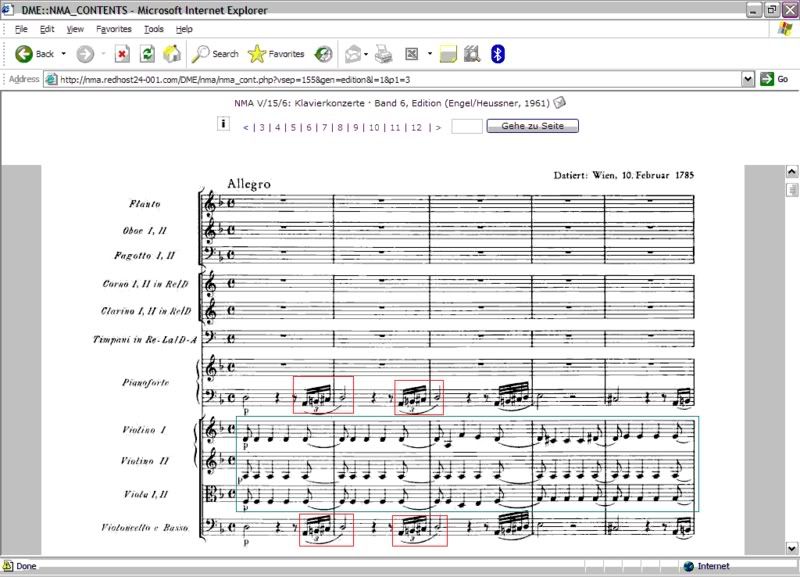Expand the address bar dropdown
Screen dimensions: 800x577
coord(748,79)
